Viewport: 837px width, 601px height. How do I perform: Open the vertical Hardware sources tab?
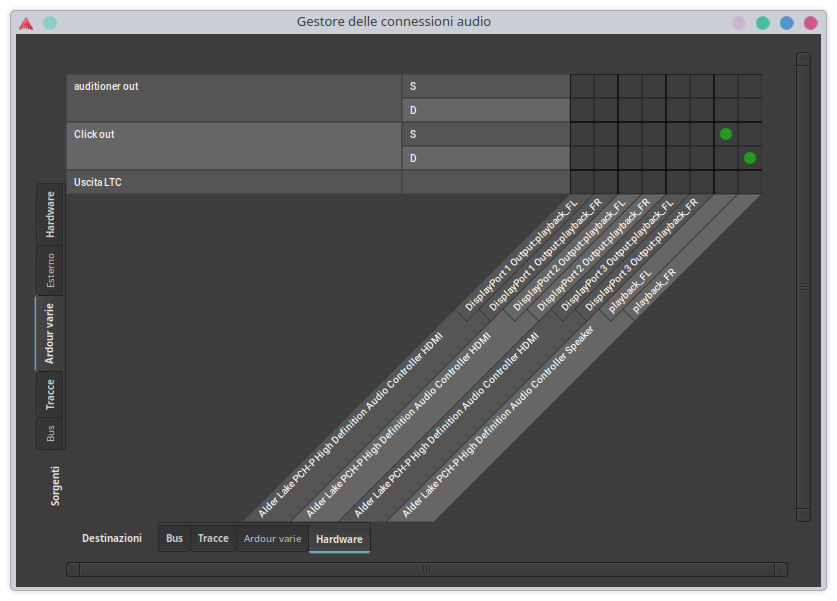[x=50, y=213]
